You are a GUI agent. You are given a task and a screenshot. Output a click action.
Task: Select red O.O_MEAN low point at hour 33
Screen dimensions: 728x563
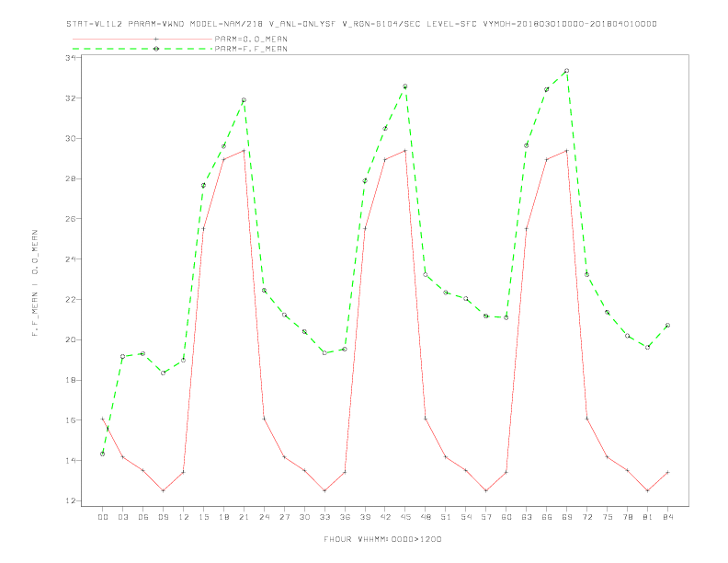[324, 490]
